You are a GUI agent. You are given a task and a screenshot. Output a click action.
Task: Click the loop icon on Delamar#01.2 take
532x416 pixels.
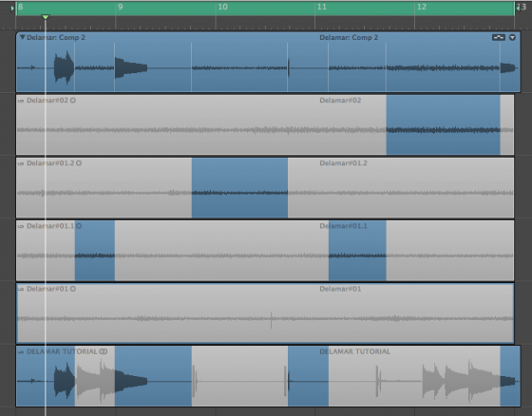point(21,163)
